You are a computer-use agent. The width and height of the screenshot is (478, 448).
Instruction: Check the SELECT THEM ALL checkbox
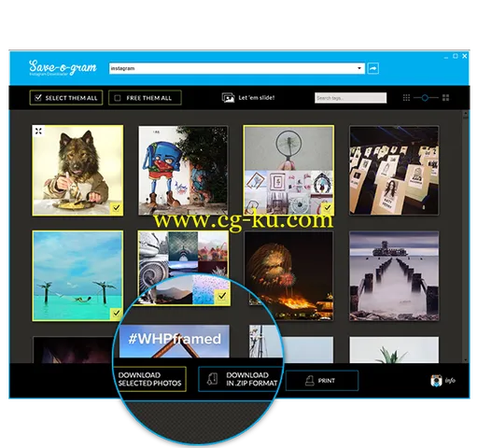[38, 98]
